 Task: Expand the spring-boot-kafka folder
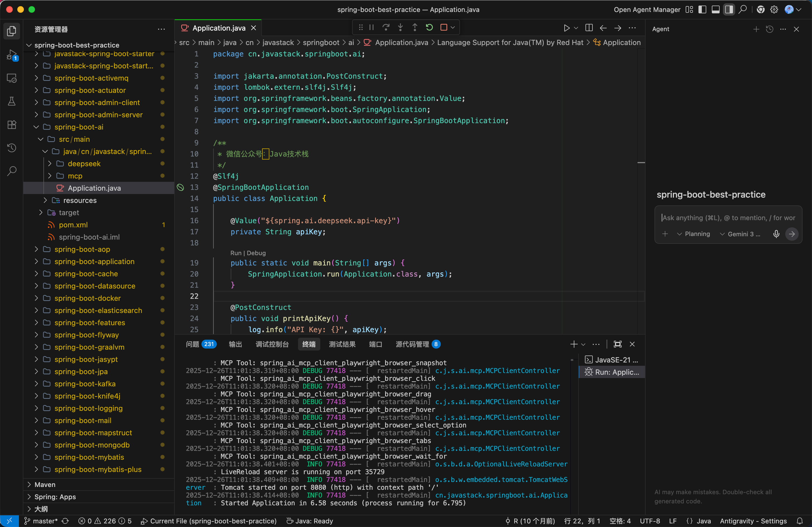85,384
